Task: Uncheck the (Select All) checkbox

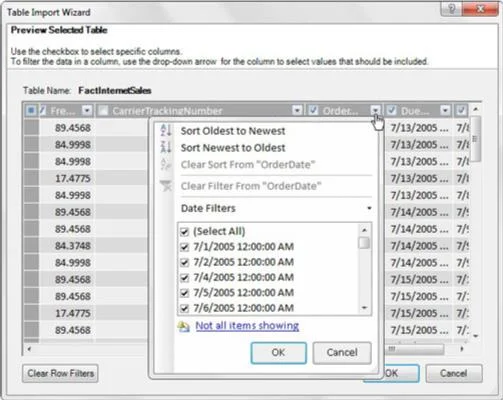Action: point(184,231)
